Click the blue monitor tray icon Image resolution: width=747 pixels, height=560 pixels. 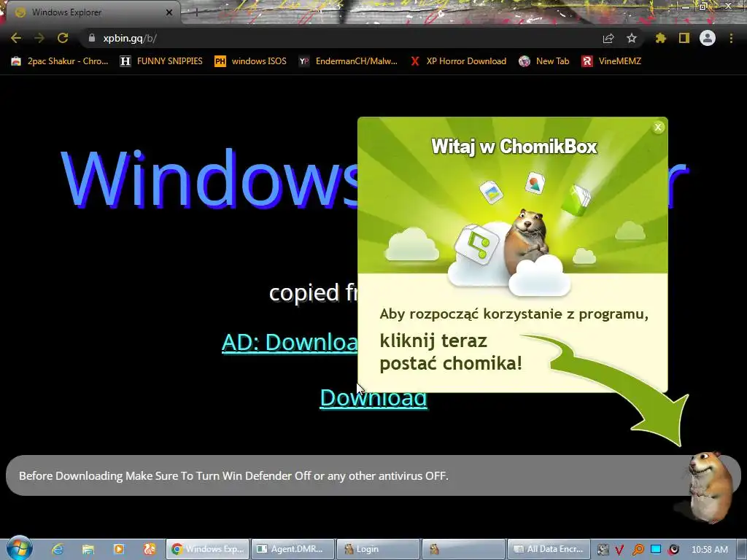[656, 549]
